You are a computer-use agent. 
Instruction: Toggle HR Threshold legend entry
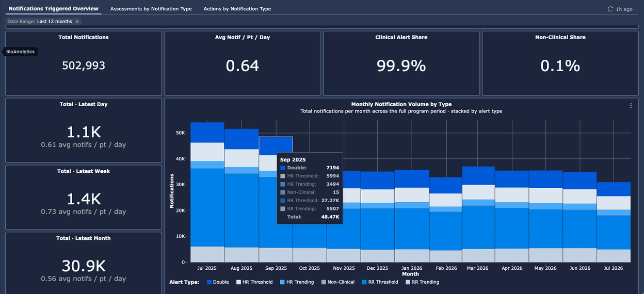[x=254, y=282]
